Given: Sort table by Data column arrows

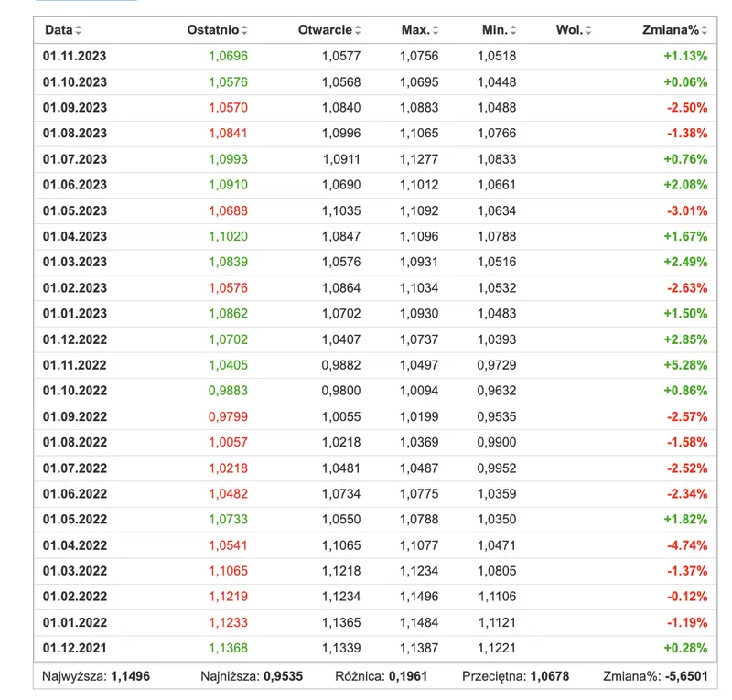Looking at the screenshot, I should [78, 30].
